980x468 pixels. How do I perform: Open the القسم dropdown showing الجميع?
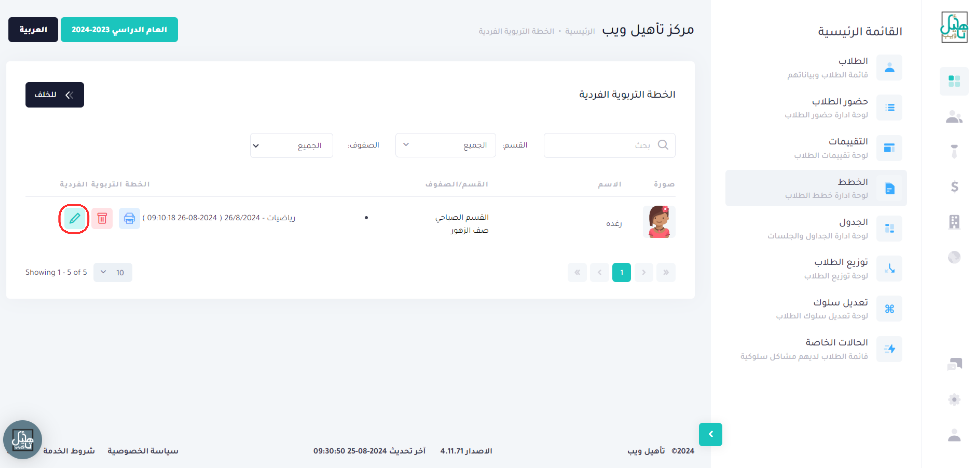click(x=445, y=145)
